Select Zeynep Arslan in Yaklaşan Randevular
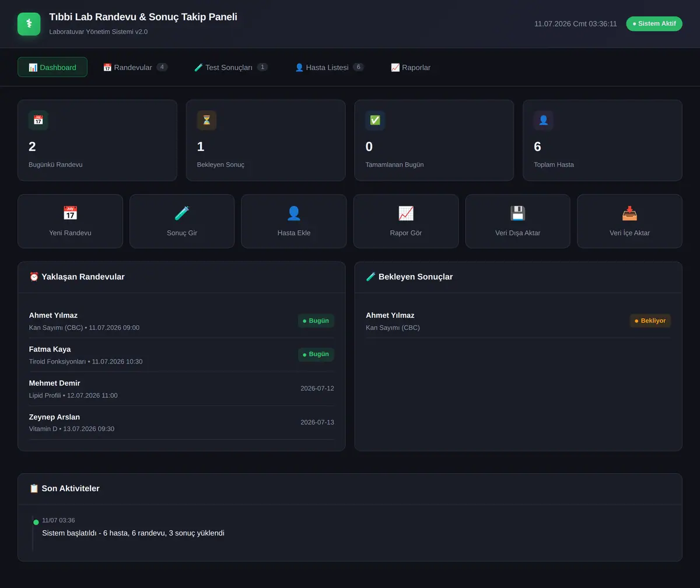Viewport: 700px width, 588px height. (x=181, y=423)
